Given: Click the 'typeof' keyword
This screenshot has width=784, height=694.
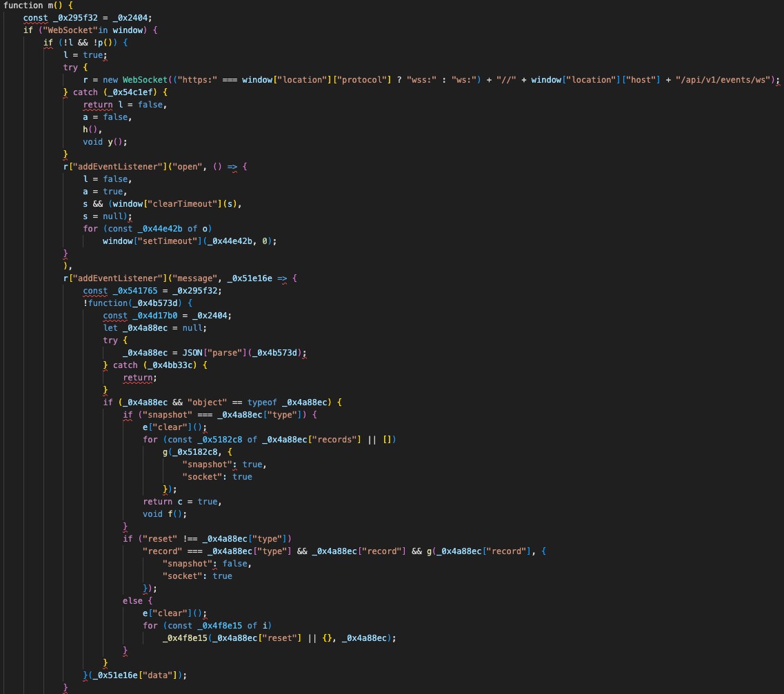Looking at the screenshot, I should pos(261,402).
